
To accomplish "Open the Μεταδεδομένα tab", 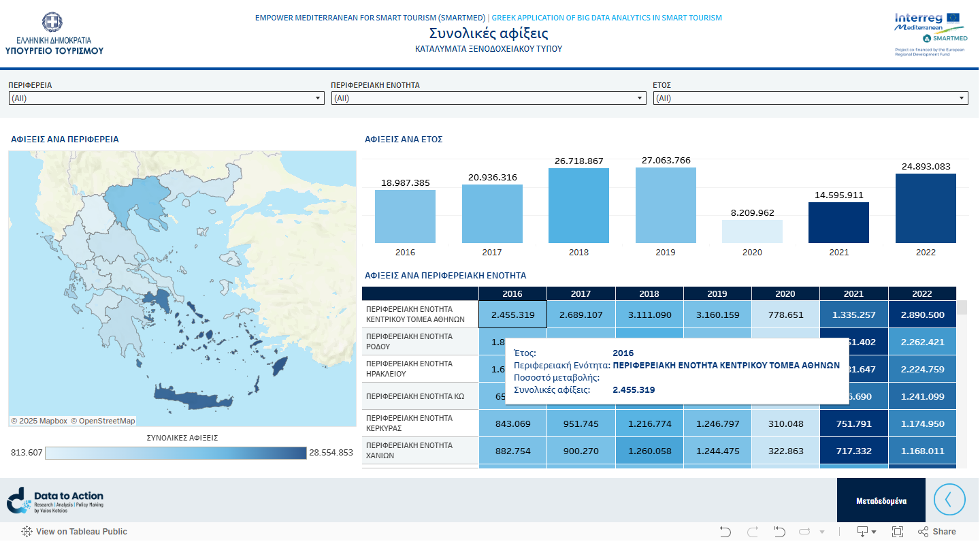I will pos(881,500).
